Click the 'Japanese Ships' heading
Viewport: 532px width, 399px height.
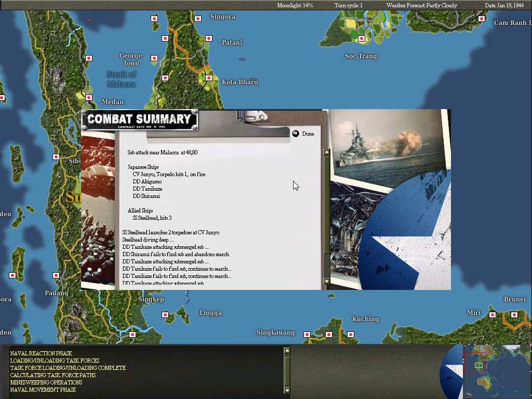click(x=143, y=167)
